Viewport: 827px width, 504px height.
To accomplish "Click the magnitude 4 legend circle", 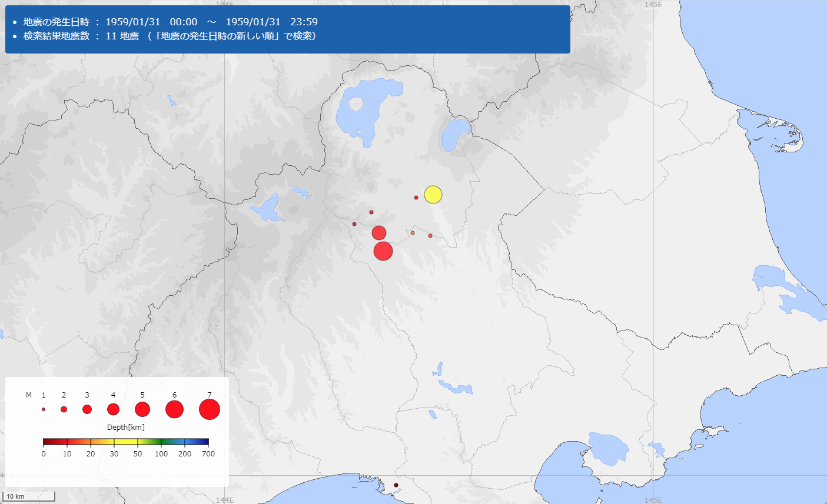I will 113,409.
